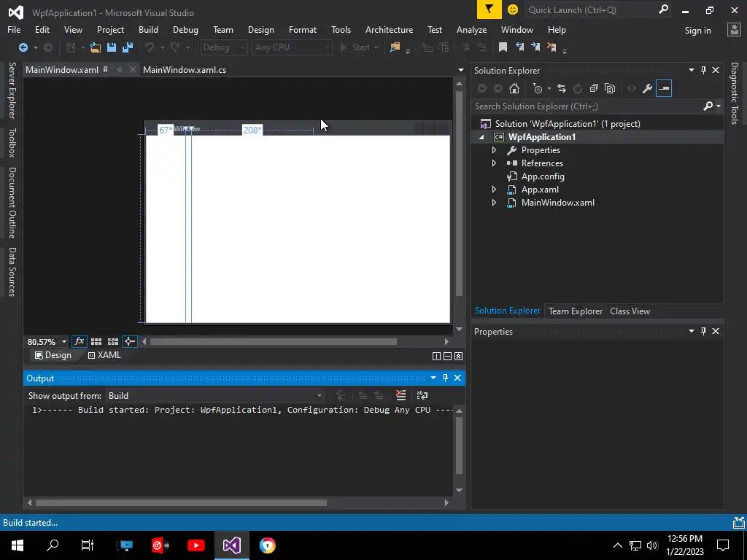
Task: Switch to the XAML view tab
Action: pyautogui.click(x=104, y=355)
